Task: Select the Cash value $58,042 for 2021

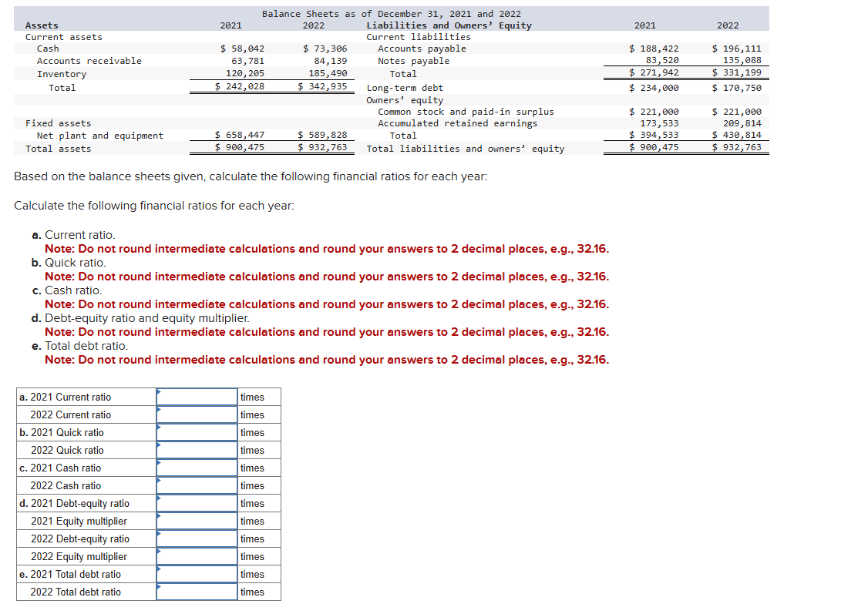Action: point(243,48)
